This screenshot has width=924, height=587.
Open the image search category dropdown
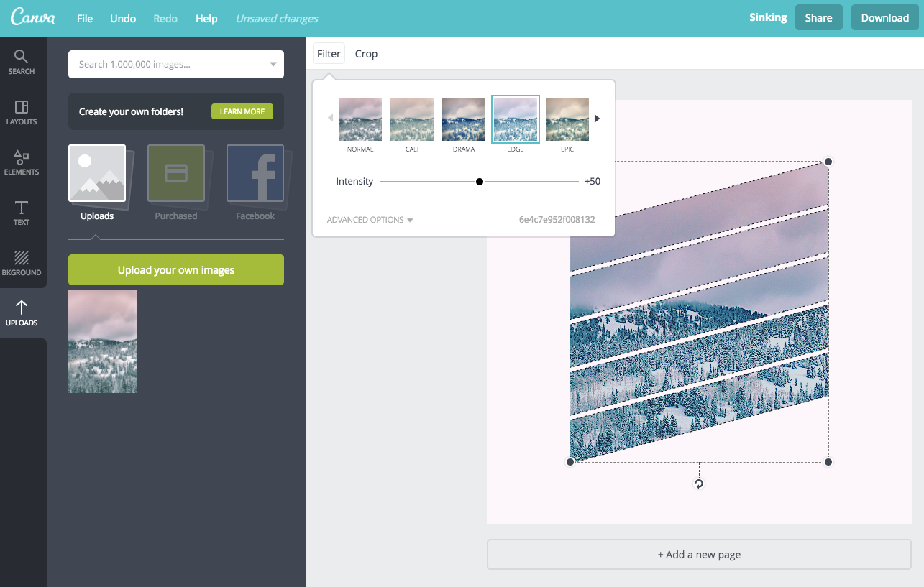pos(273,64)
